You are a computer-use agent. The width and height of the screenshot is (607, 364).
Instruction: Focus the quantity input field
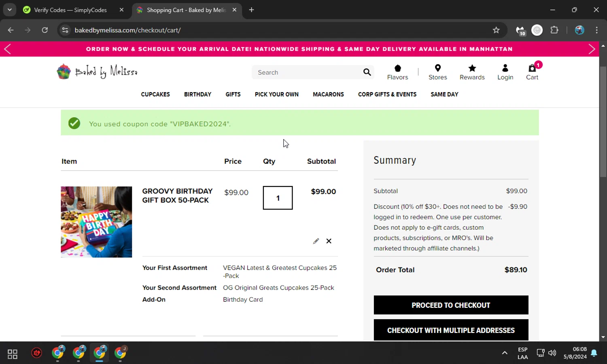click(x=278, y=198)
